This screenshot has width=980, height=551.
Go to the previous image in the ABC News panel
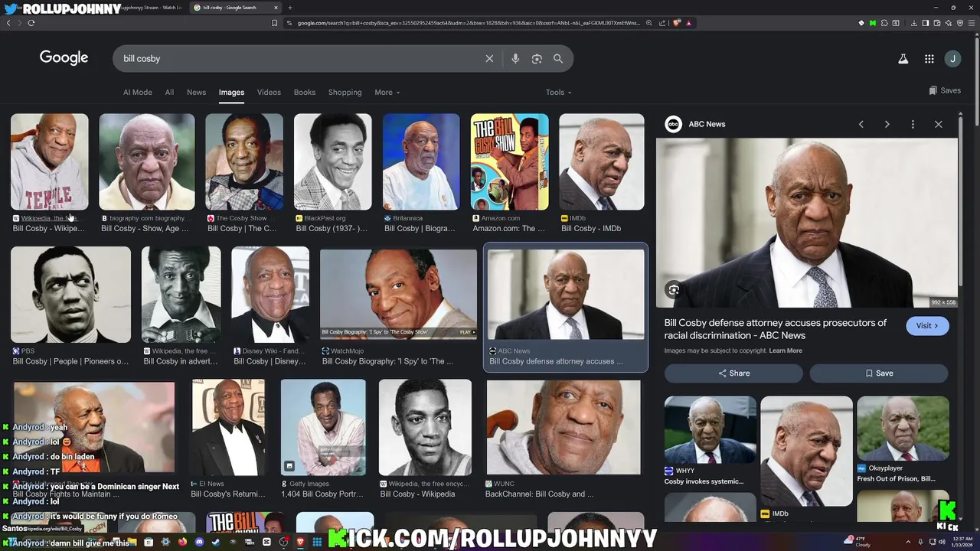point(861,124)
